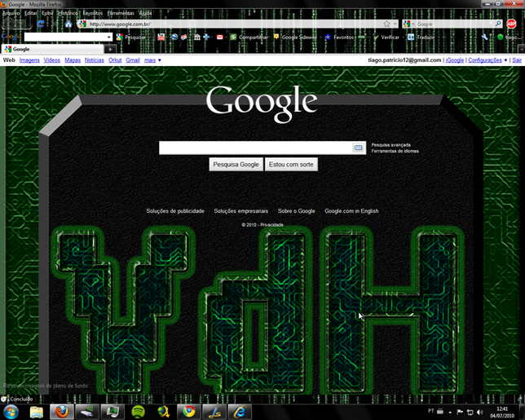Open the Gmail link in Google bar
The height and width of the screenshot is (420, 525).
pyautogui.click(x=133, y=60)
